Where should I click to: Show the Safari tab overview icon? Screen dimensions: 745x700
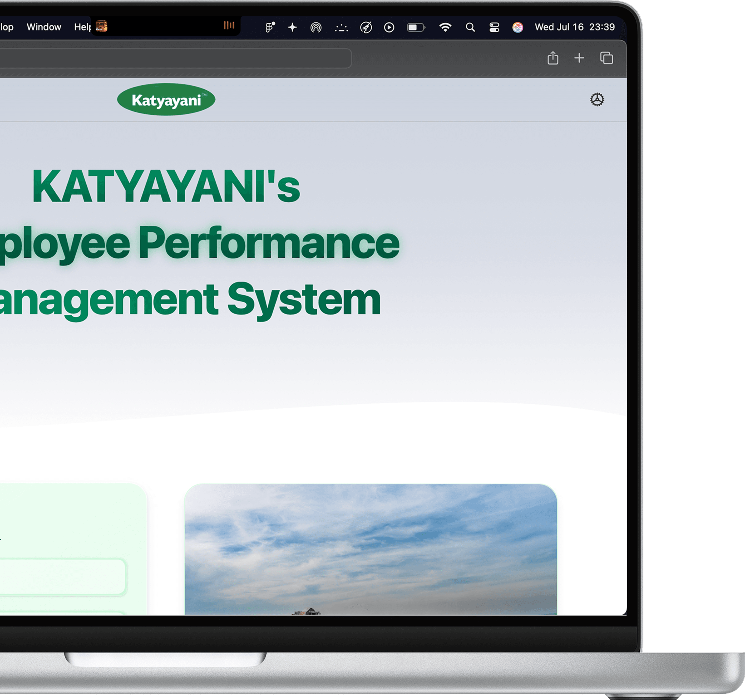(x=606, y=58)
